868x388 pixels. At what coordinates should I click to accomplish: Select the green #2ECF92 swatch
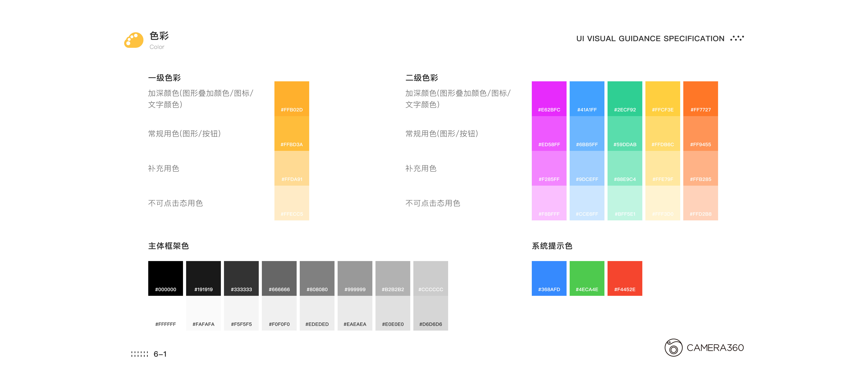tap(625, 99)
